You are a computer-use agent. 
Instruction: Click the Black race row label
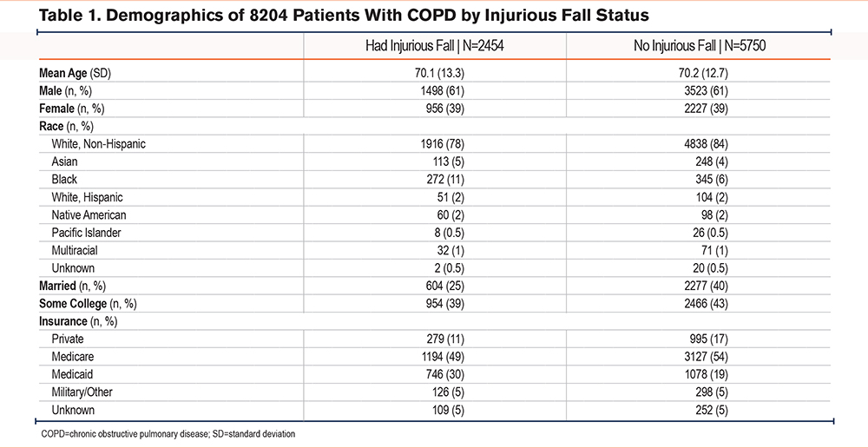pos(64,180)
